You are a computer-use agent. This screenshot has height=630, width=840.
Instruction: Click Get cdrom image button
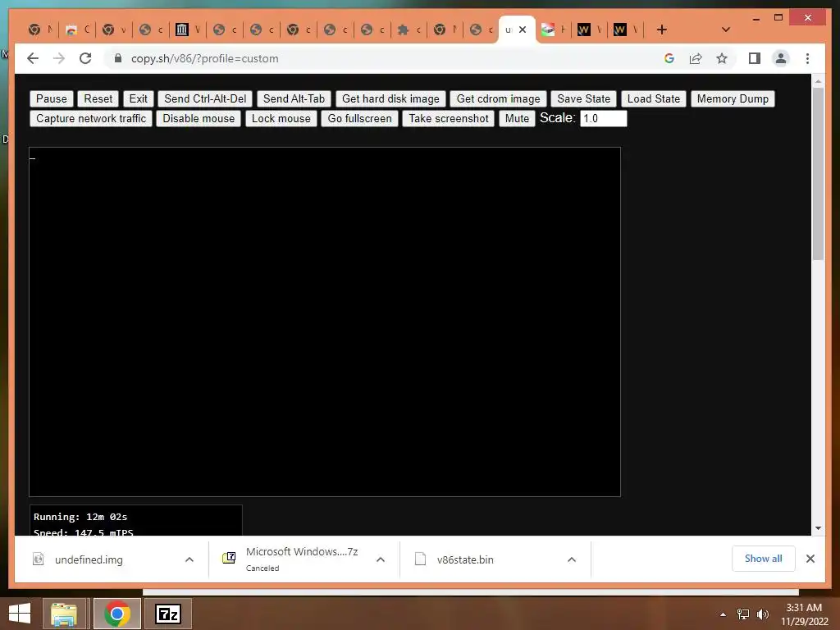498,98
